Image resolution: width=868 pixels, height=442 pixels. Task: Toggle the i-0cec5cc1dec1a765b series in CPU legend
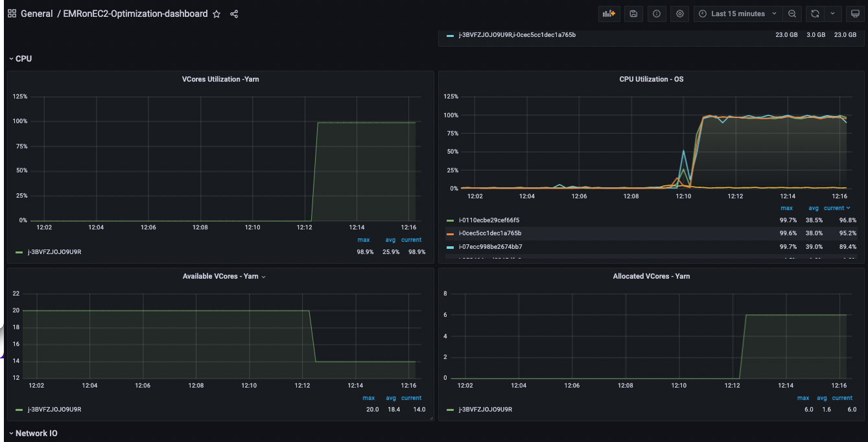(x=490, y=233)
